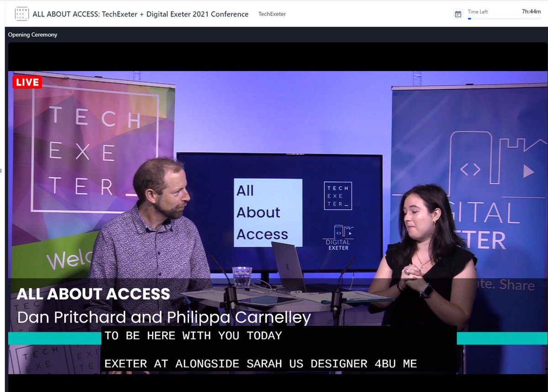Open the ALL ABOUT ACCESS conference title

pyautogui.click(x=140, y=14)
